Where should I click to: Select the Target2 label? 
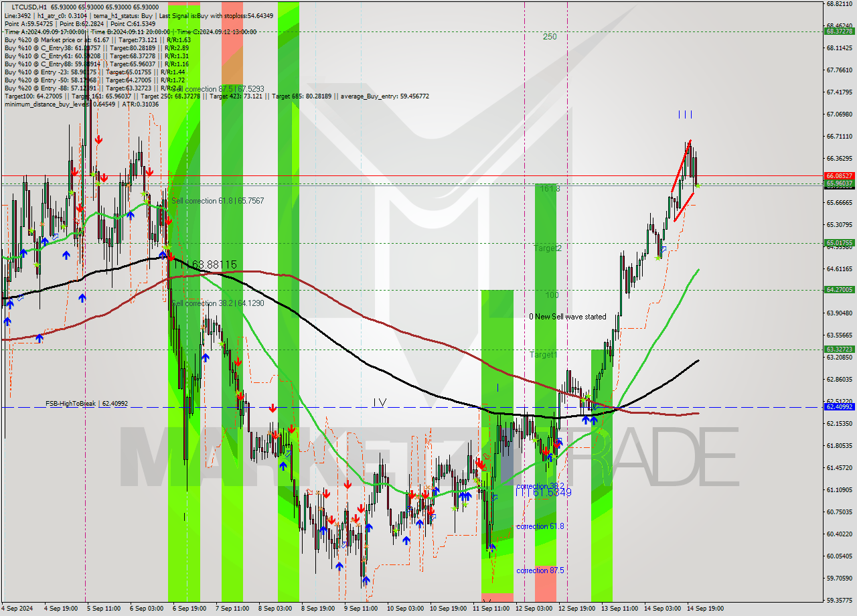547,248
